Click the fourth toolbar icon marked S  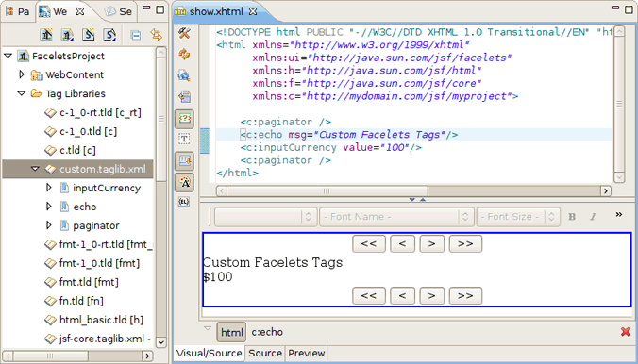click(x=109, y=35)
